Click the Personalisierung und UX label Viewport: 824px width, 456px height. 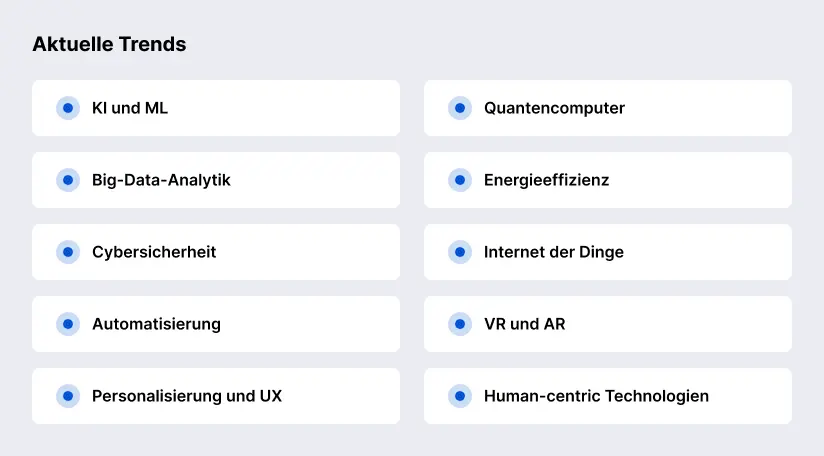[x=187, y=396]
